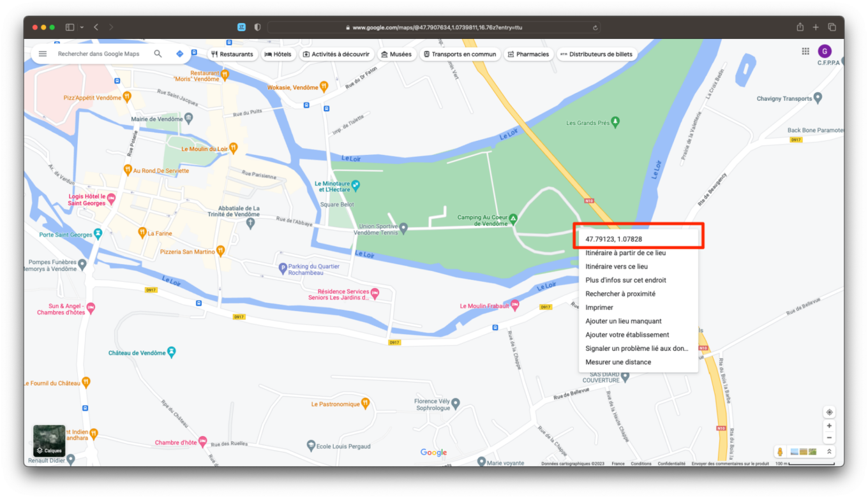Show the Safari tab overview
Viewport: 868px width, 498px height.
pyautogui.click(x=832, y=27)
